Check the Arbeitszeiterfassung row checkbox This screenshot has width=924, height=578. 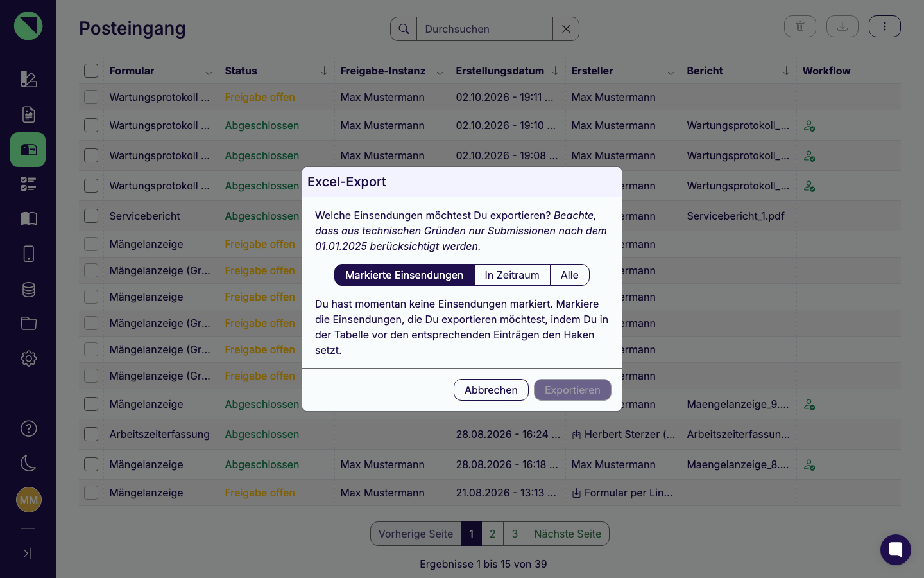click(x=91, y=434)
